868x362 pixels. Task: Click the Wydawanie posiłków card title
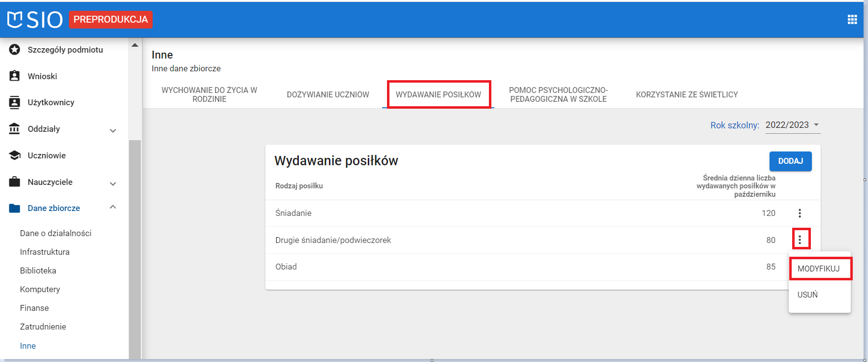pos(336,161)
